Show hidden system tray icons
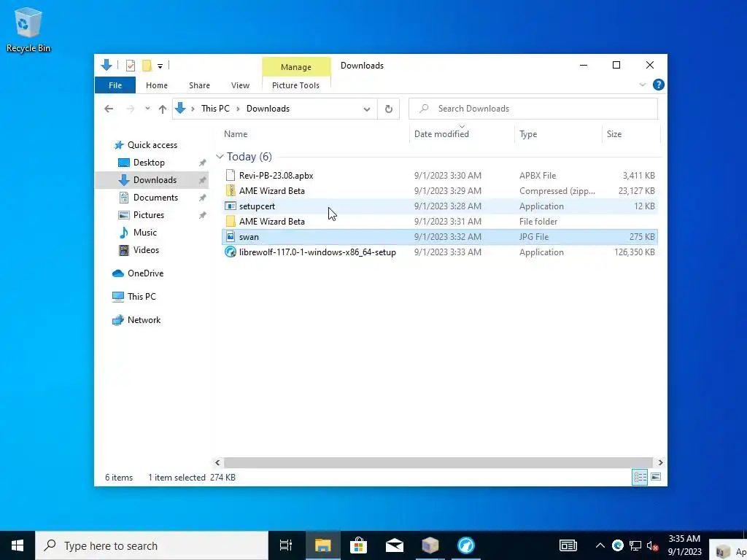The image size is (747, 560). click(600, 545)
